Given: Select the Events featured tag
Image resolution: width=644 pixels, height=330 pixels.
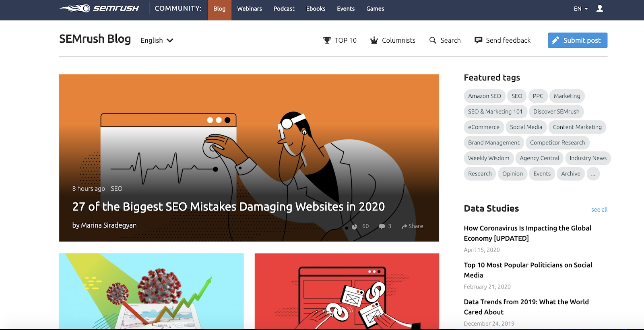Looking at the screenshot, I should [542, 174].
